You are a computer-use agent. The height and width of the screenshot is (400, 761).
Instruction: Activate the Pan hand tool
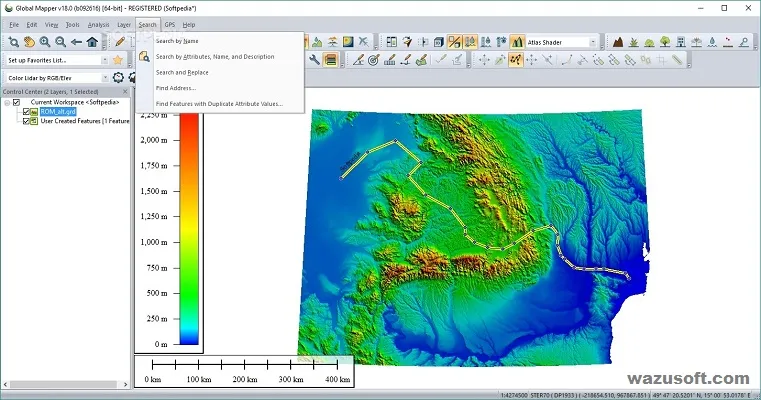click(29, 42)
